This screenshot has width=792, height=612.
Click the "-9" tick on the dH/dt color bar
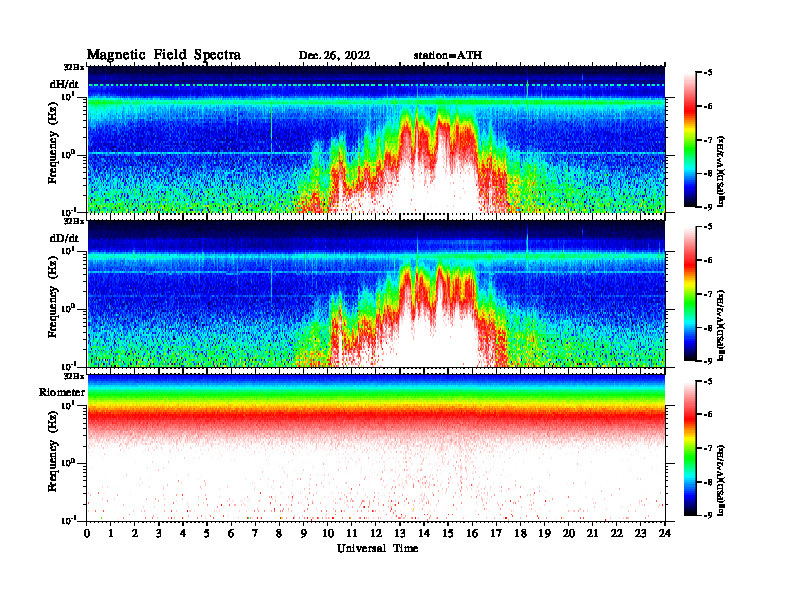coord(708,207)
